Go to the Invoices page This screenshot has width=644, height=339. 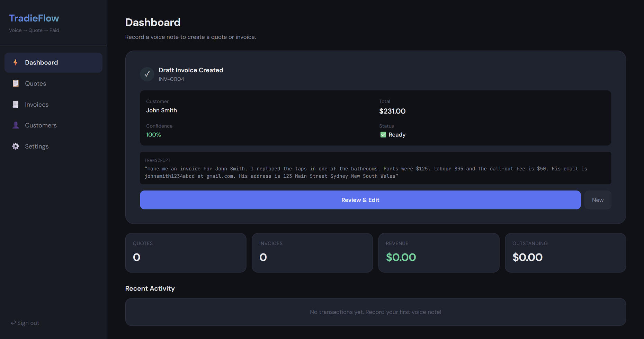pos(37,105)
